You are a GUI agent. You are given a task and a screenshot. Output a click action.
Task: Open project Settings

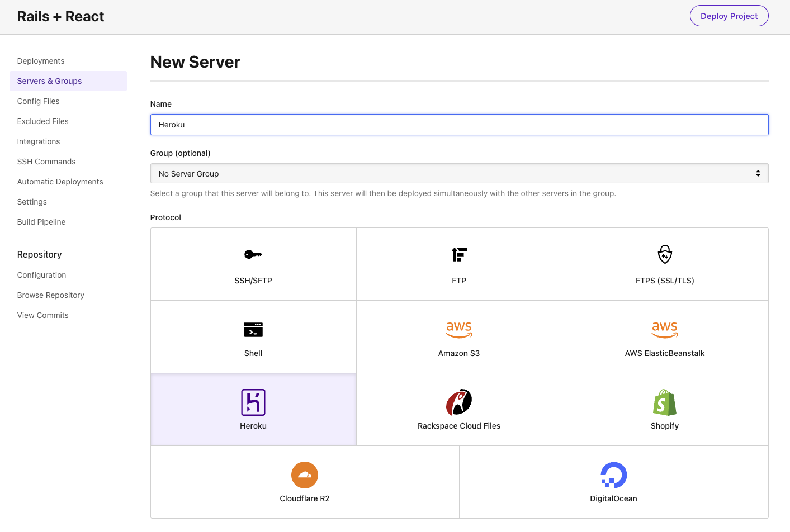[32, 202]
